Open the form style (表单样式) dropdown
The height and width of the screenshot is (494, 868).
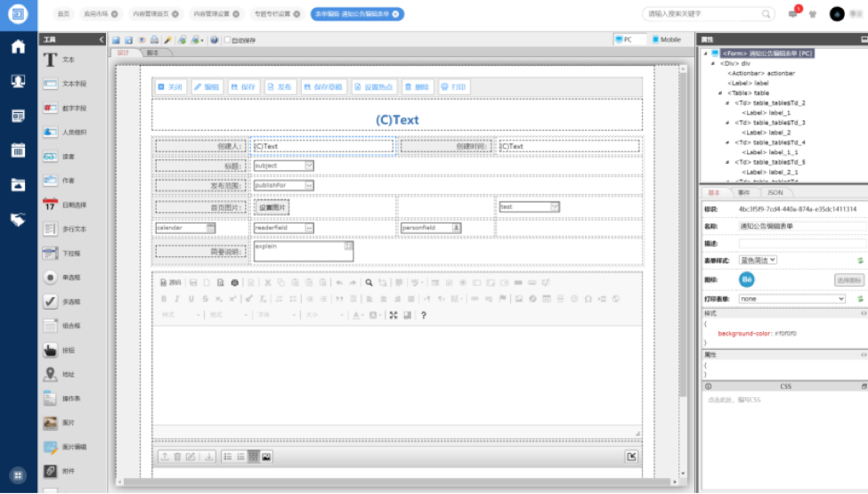coord(758,260)
